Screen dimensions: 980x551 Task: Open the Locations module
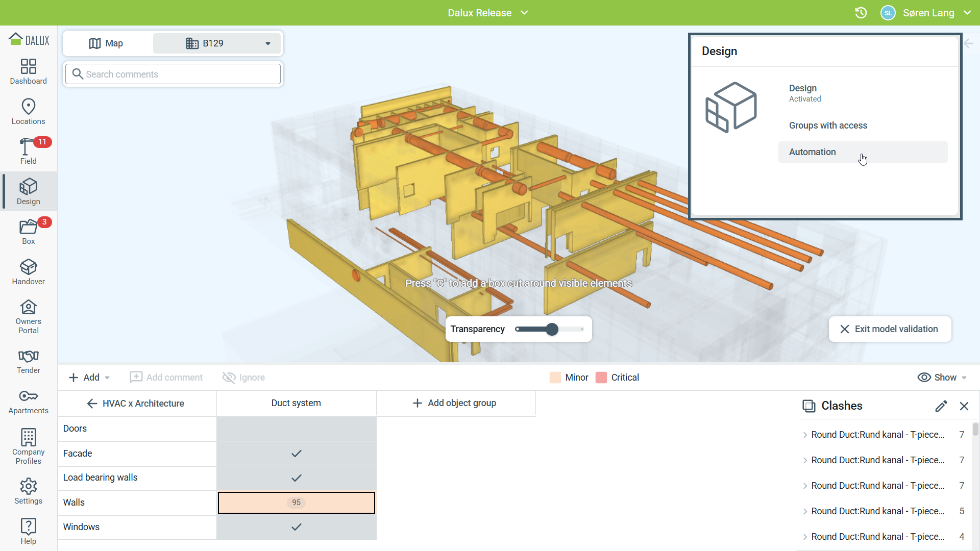point(29,112)
